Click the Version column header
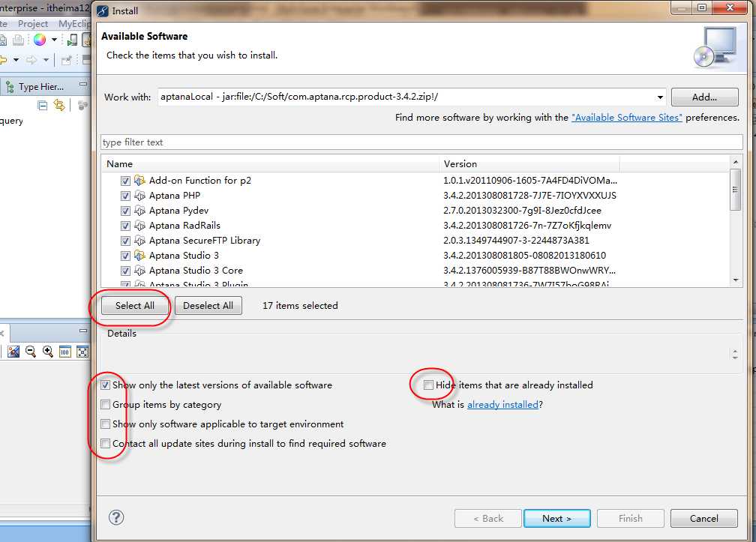Screen dimensions: 756x542 tap(529, 164)
